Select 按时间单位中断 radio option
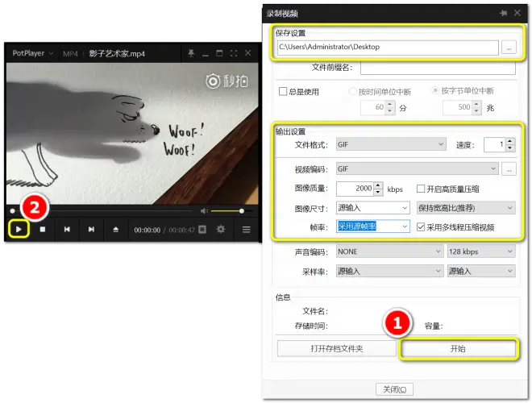Screen dimensions: 532x403 [352, 92]
